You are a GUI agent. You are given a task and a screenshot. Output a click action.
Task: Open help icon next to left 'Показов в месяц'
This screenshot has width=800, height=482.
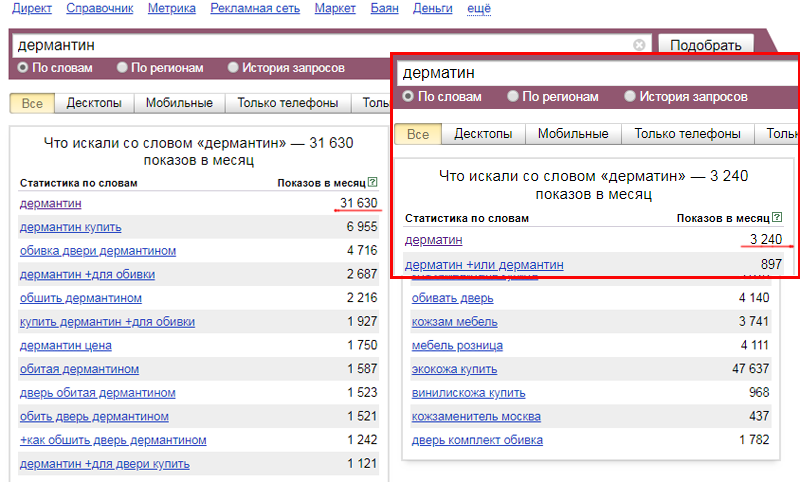pos(372,182)
